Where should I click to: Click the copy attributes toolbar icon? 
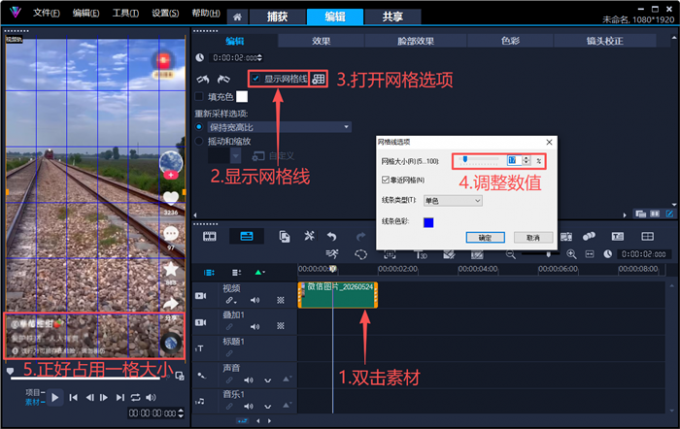pyautogui.click(x=284, y=236)
